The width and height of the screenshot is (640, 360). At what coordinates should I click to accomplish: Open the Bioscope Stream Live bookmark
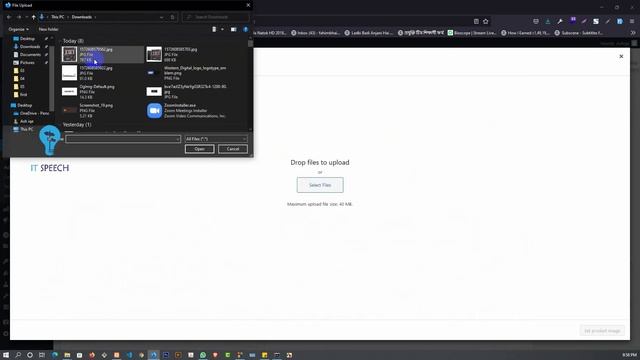coord(472,33)
